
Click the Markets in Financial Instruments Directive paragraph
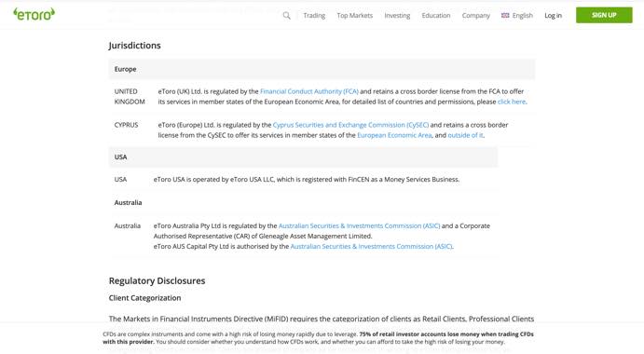point(322,319)
